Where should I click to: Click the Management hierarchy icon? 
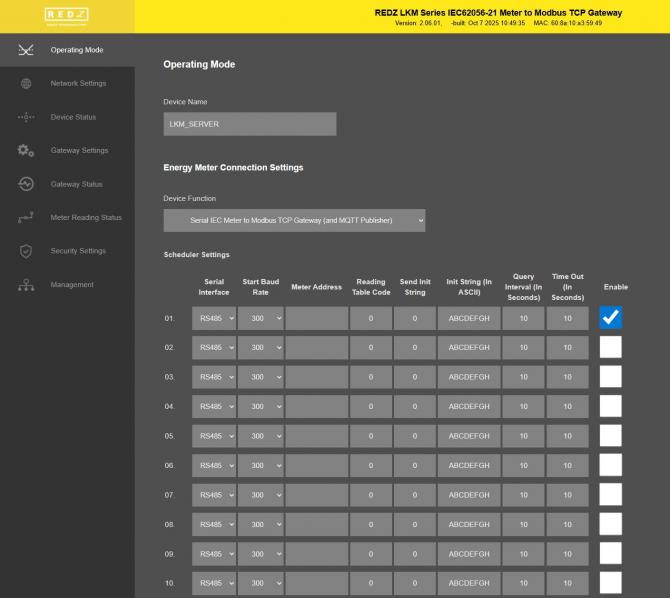pyautogui.click(x=27, y=285)
